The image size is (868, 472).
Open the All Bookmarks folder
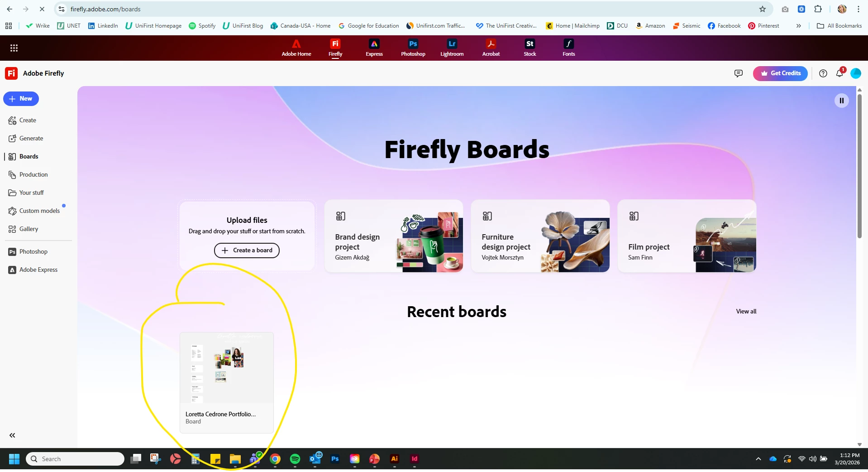click(839, 26)
